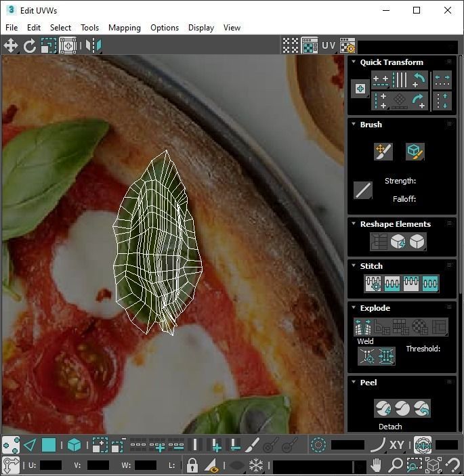The width and height of the screenshot is (464, 476).
Task: Click Shrink selection icon
Action: coord(119,446)
